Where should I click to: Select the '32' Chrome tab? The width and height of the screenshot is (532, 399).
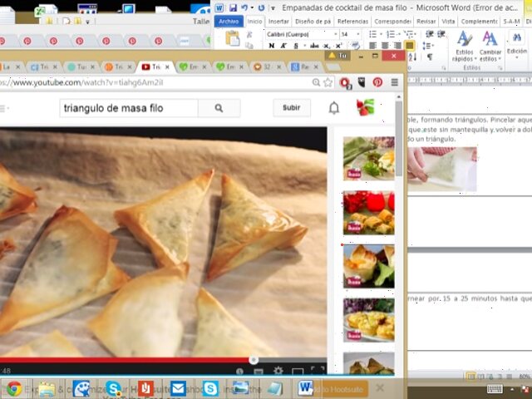(x=267, y=66)
